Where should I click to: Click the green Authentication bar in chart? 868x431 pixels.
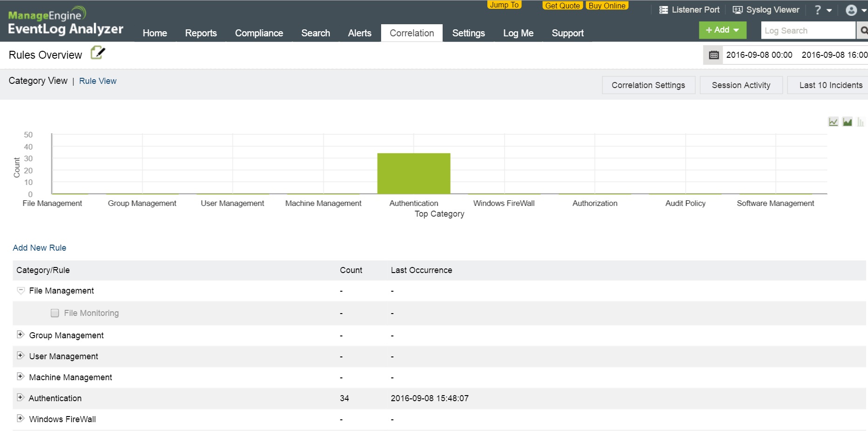(414, 173)
